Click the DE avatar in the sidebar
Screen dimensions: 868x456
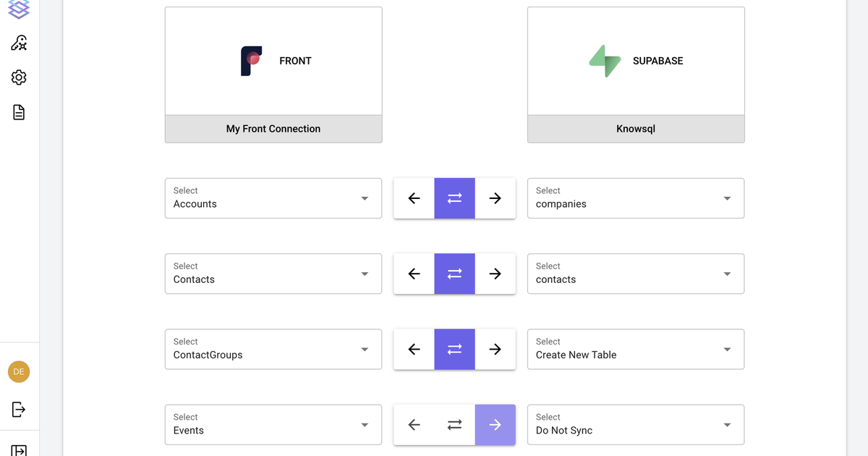tap(18, 371)
